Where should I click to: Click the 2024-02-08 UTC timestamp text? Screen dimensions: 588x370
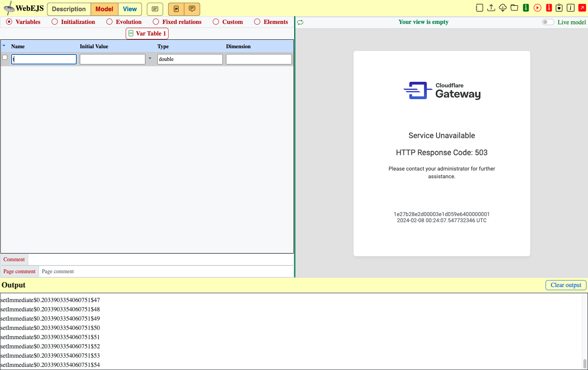(442, 220)
